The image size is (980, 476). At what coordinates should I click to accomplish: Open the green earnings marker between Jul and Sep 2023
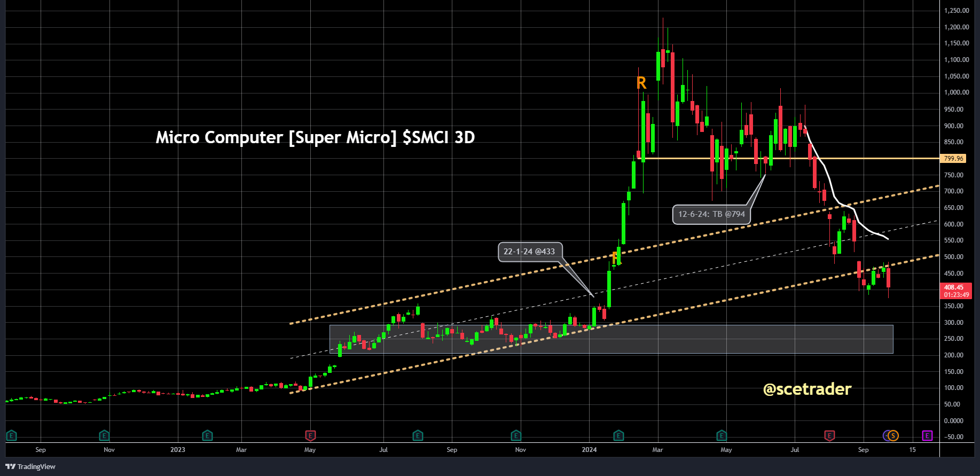[418, 435]
